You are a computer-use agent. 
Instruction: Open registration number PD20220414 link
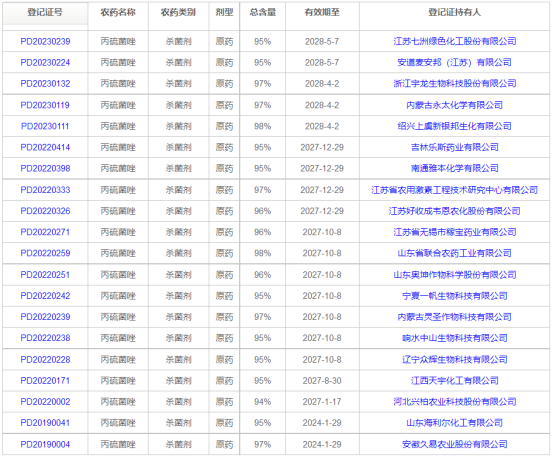[45, 147]
